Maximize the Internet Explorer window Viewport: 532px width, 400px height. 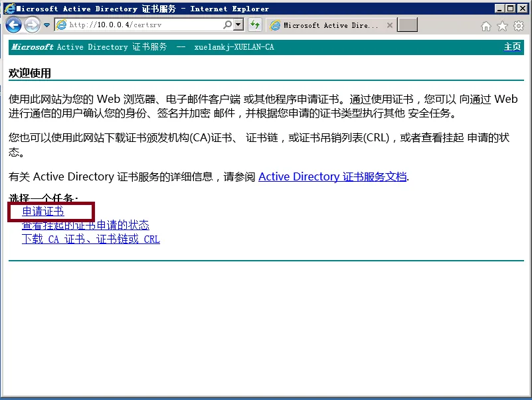click(x=510, y=9)
